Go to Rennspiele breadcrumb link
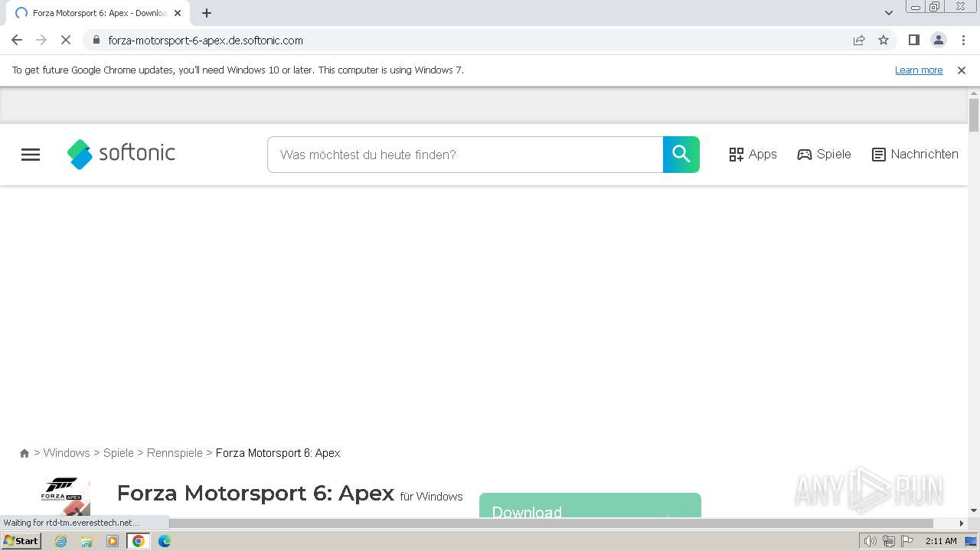 point(175,453)
